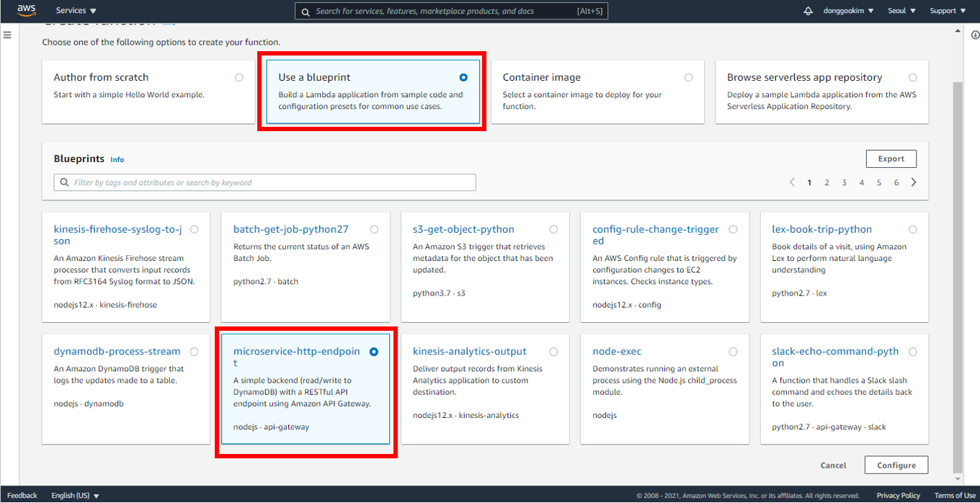This screenshot has height=503, width=980.
Task: Go to blueprints page 3
Action: click(844, 183)
